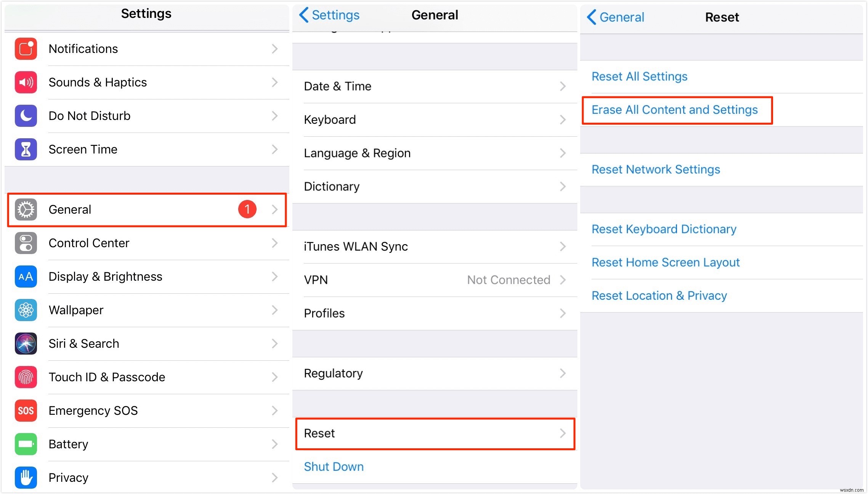
Task: Click Reset All Settings option
Action: tap(641, 76)
